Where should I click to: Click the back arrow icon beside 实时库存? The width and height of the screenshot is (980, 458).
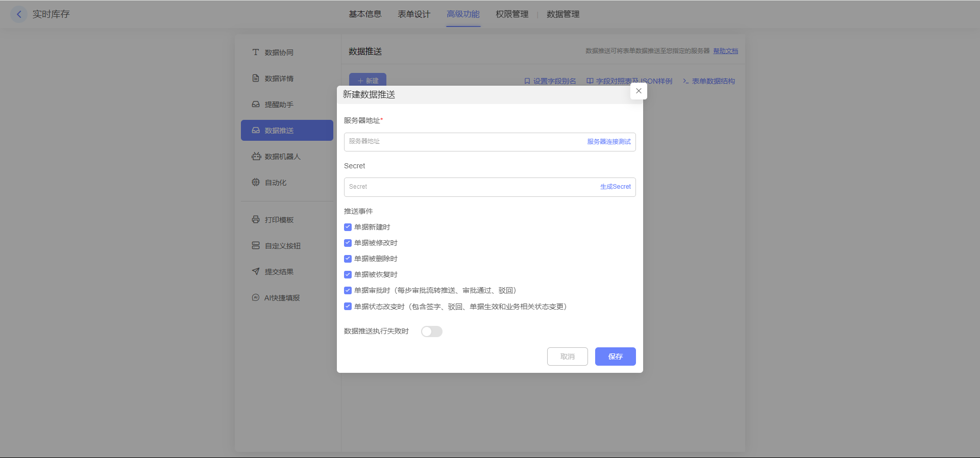pyautogui.click(x=19, y=14)
